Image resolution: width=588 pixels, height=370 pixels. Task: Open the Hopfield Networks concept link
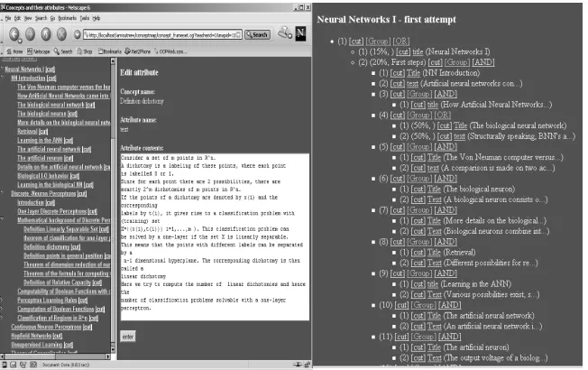point(32,336)
